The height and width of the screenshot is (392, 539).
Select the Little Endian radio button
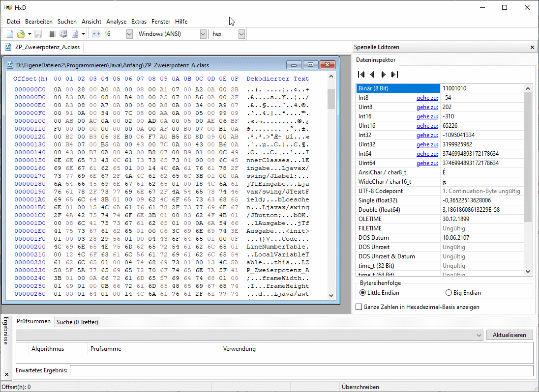[363, 293]
